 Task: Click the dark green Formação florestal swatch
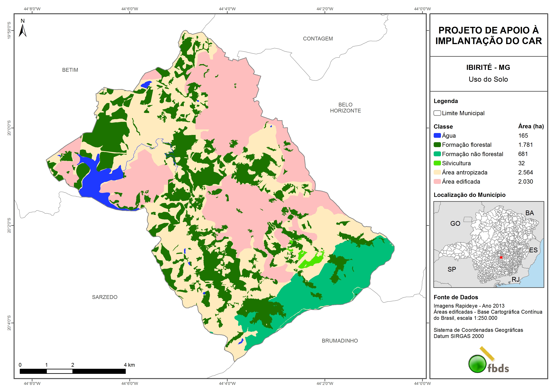pyautogui.click(x=437, y=145)
